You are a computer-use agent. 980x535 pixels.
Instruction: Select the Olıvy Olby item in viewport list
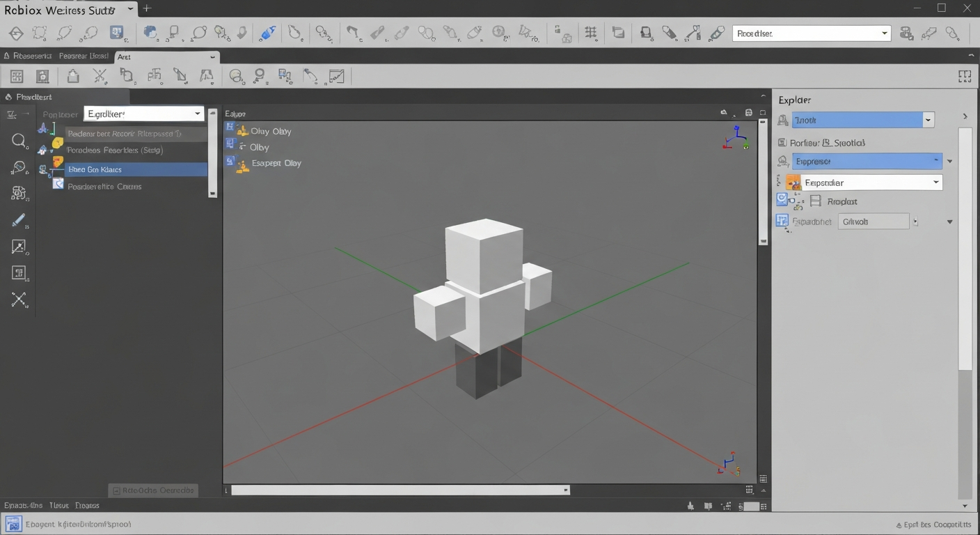(x=271, y=131)
